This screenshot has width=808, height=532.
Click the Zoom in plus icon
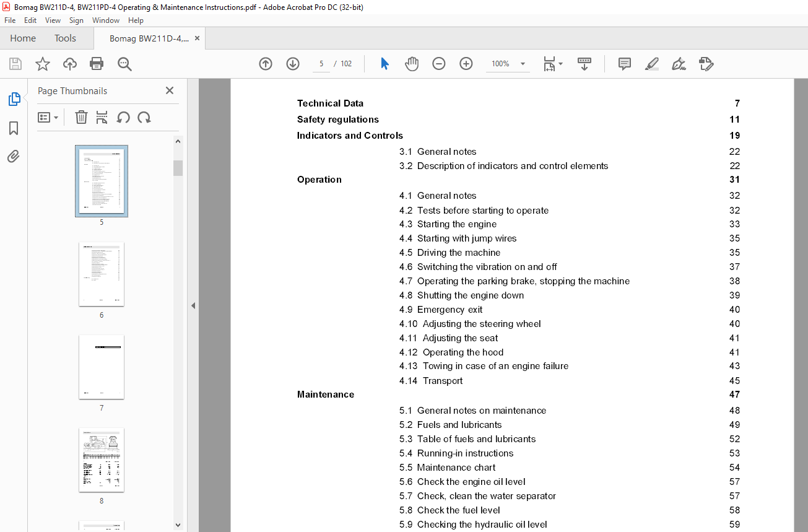[x=466, y=64]
